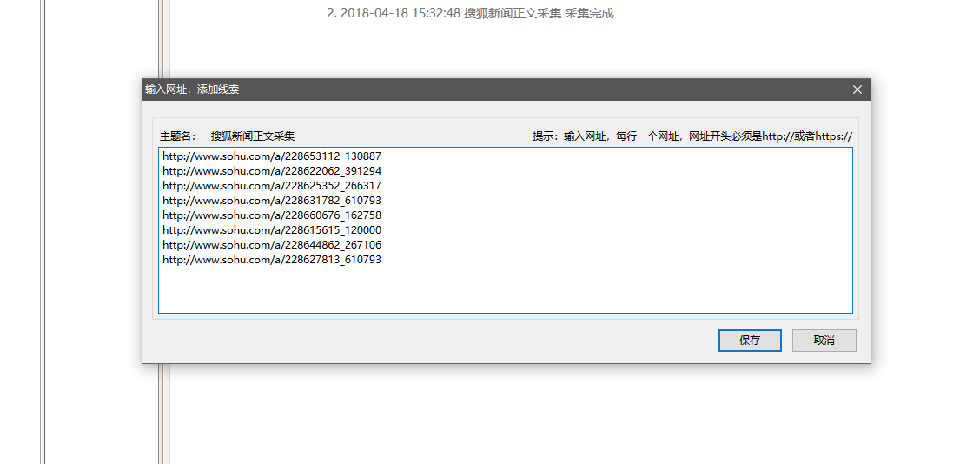
Task: Select URL line ending 228615615_120000
Action: click(x=272, y=230)
